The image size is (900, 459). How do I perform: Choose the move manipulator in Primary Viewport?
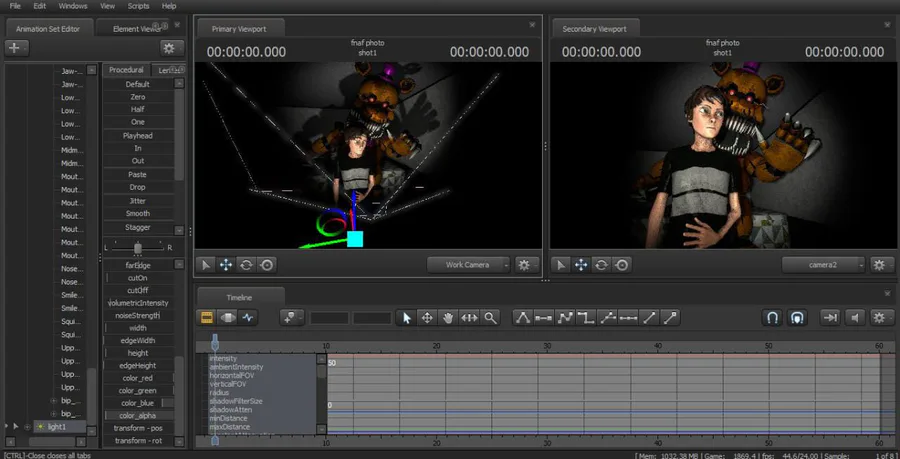[x=226, y=264]
